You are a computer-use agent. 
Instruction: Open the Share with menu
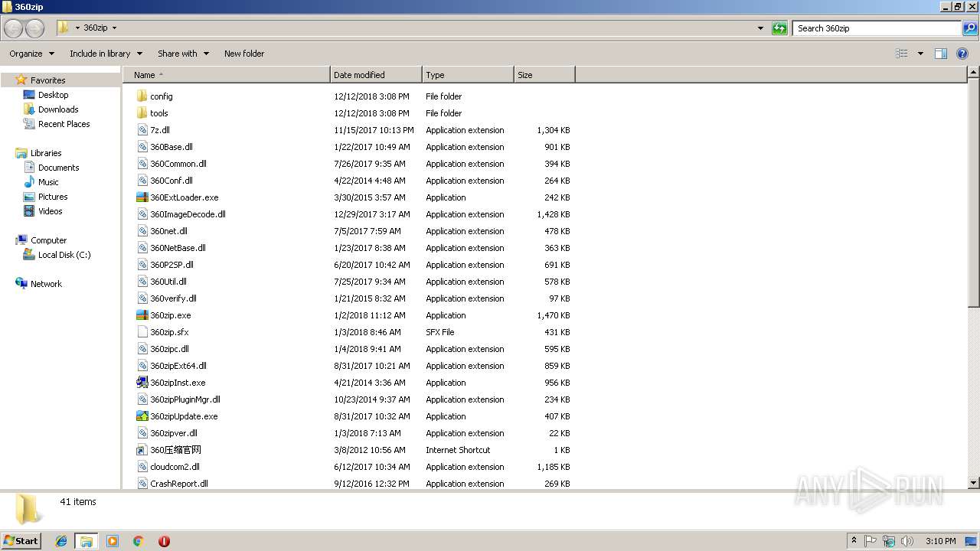[x=183, y=54]
